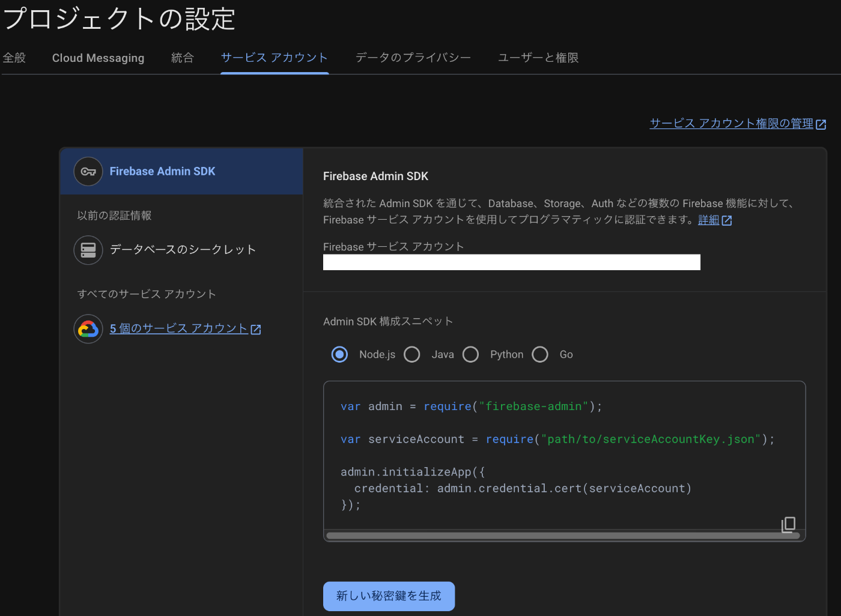
Task: Click the プロジェクトの設定 page title
Action: pyautogui.click(x=119, y=18)
